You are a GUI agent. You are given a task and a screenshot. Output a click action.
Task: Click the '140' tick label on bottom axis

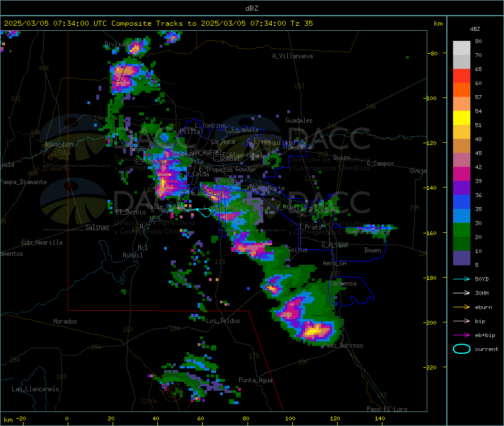point(380,418)
